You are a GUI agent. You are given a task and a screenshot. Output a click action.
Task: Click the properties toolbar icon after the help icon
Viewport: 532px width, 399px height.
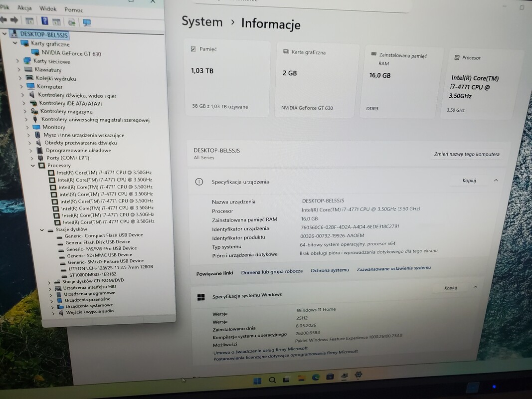56,22
